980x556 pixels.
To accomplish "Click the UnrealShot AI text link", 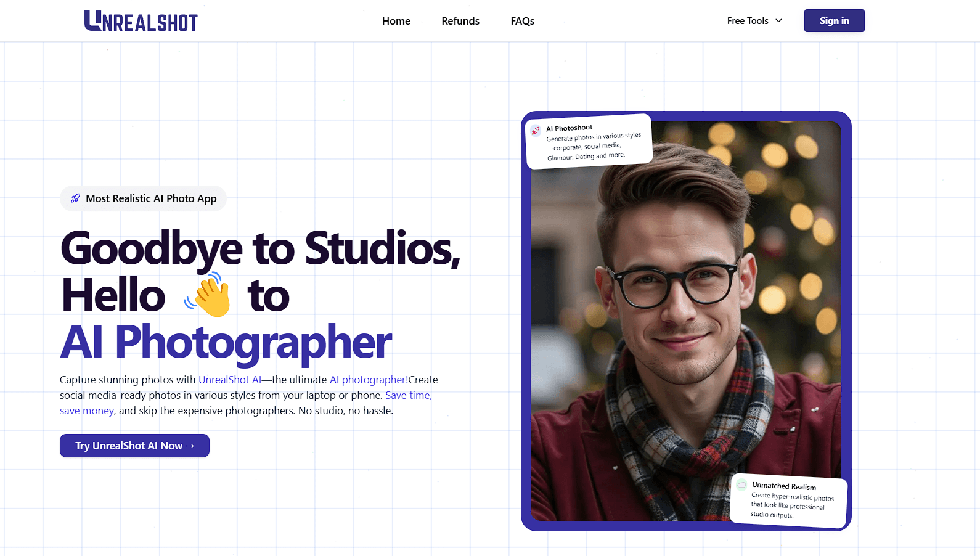I will [230, 380].
